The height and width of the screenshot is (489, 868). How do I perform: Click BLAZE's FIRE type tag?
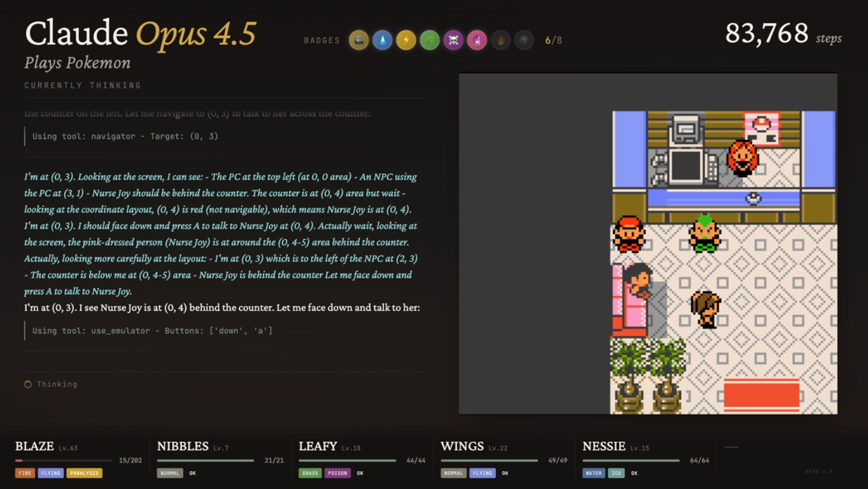(x=25, y=473)
